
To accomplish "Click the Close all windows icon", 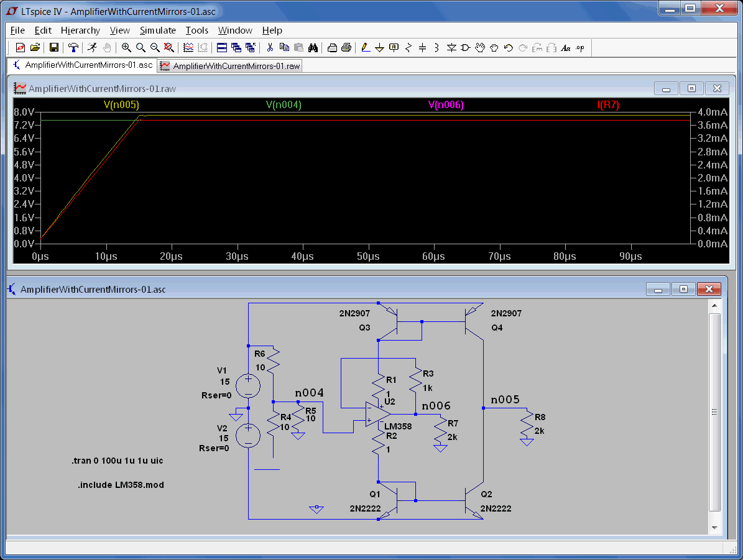I will (x=250, y=48).
